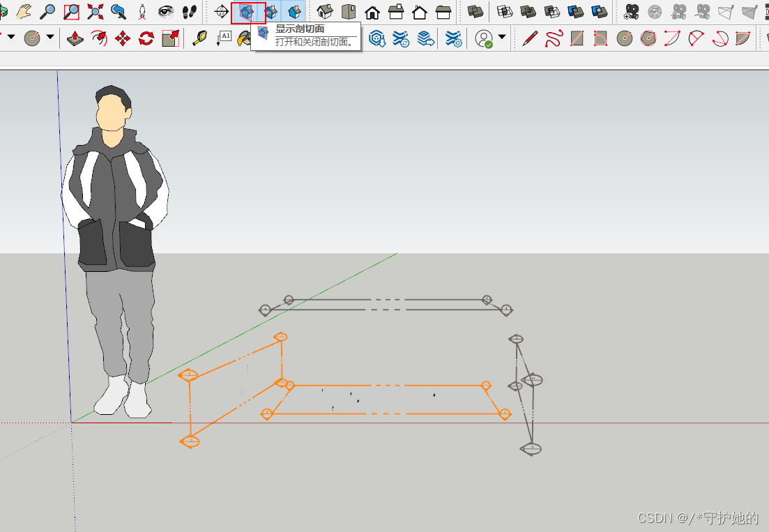The image size is (769, 532).
Task: Select the Union solid tool
Action: pos(528,12)
